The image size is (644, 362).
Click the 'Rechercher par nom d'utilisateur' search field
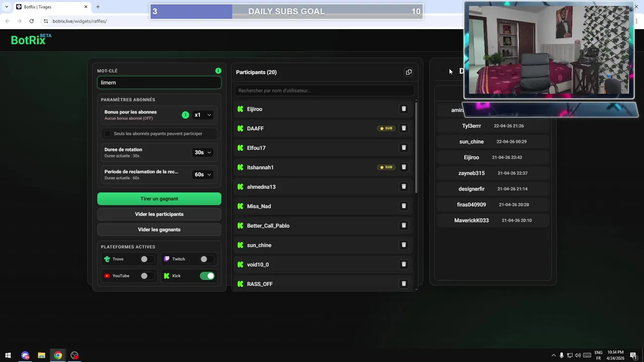(x=325, y=90)
